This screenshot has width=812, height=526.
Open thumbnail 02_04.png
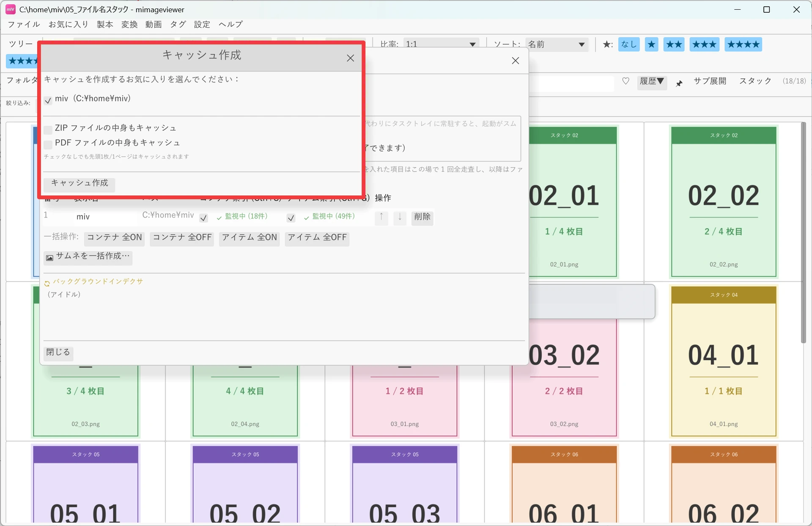pos(245,401)
